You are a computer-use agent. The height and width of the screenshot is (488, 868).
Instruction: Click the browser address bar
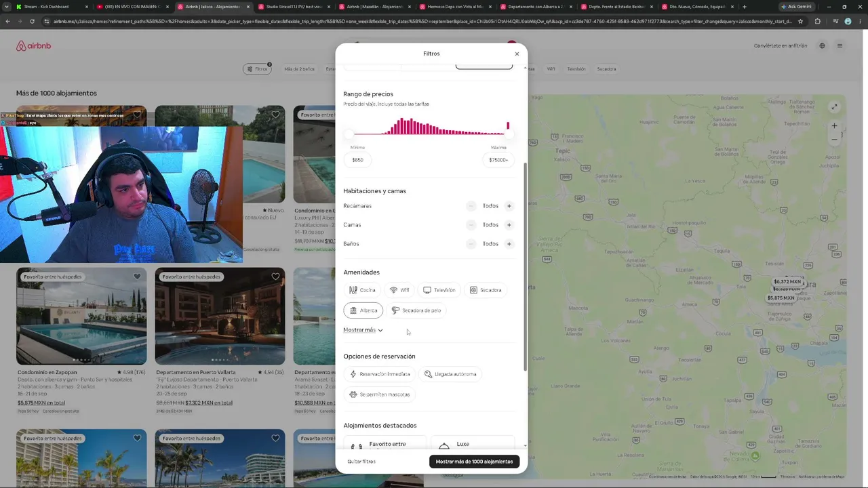coord(420,21)
